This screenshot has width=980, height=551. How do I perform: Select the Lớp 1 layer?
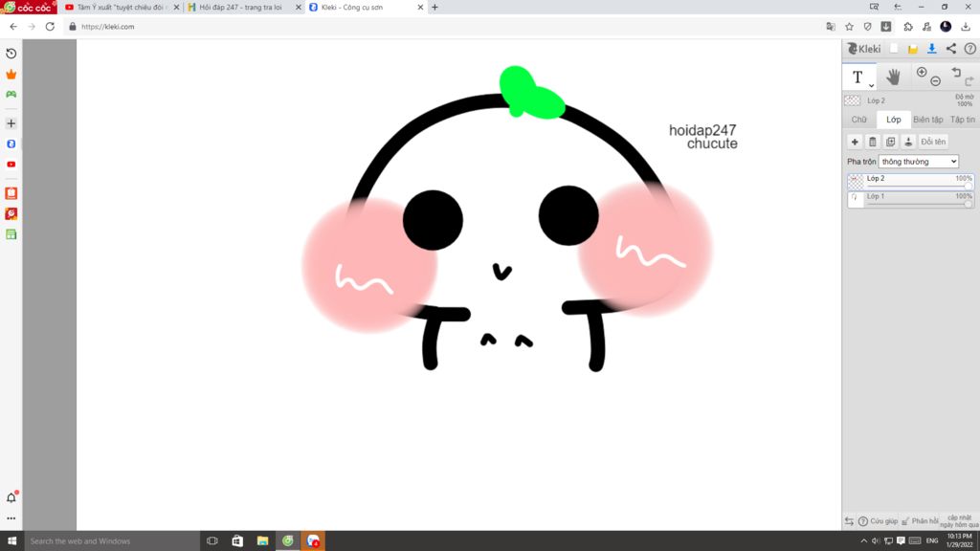coord(911,199)
